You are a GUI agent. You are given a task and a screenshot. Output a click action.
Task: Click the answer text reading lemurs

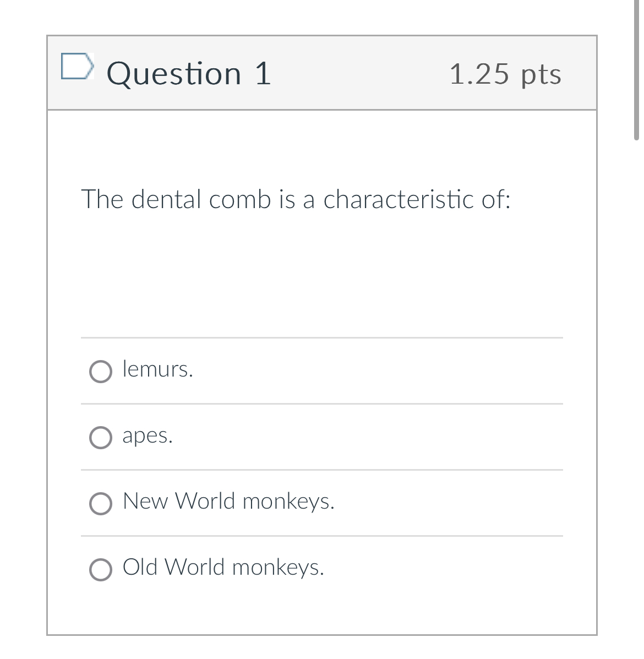pyautogui.click(x=157, y=369)
